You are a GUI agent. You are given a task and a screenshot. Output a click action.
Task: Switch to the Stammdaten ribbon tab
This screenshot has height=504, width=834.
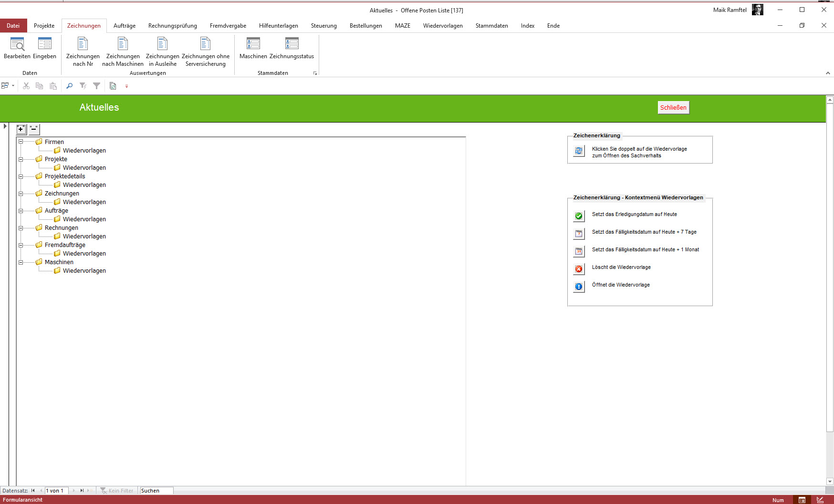[x=492, y=26]
